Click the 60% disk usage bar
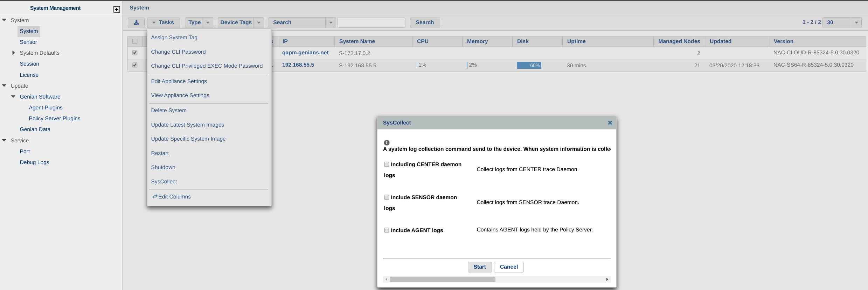This screenshot has width=868, height=290. pos(529,65)
